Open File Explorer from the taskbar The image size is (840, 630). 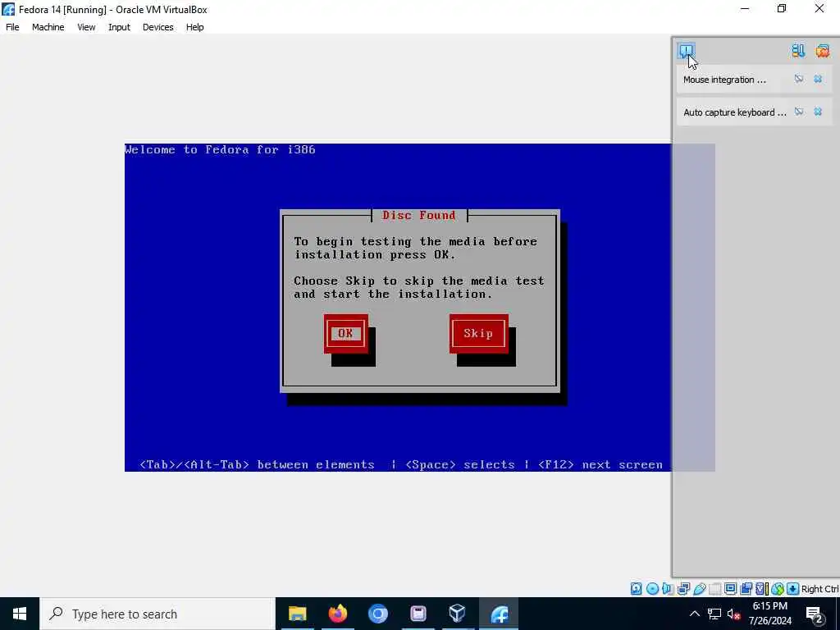click(297, 614)
